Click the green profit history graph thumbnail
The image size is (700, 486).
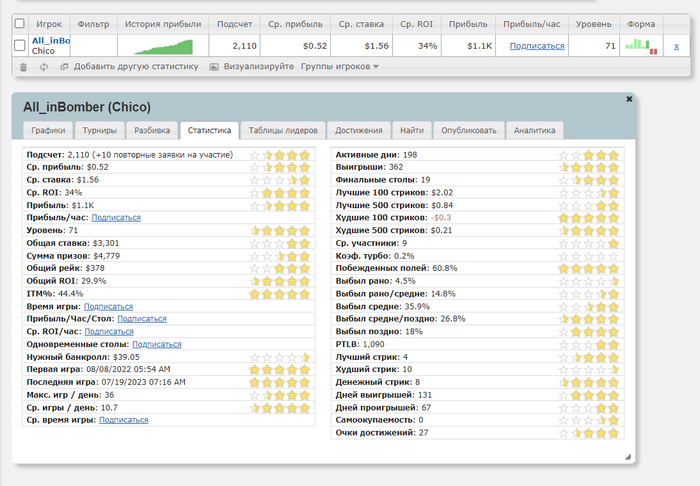163,47
